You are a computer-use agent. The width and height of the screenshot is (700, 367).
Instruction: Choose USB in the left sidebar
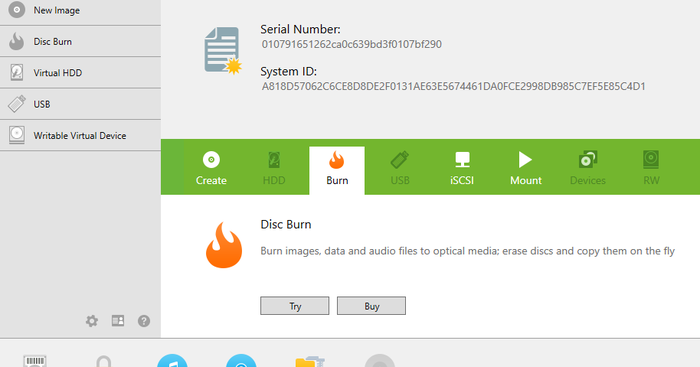pyautogui.click(x=80, y=104)
